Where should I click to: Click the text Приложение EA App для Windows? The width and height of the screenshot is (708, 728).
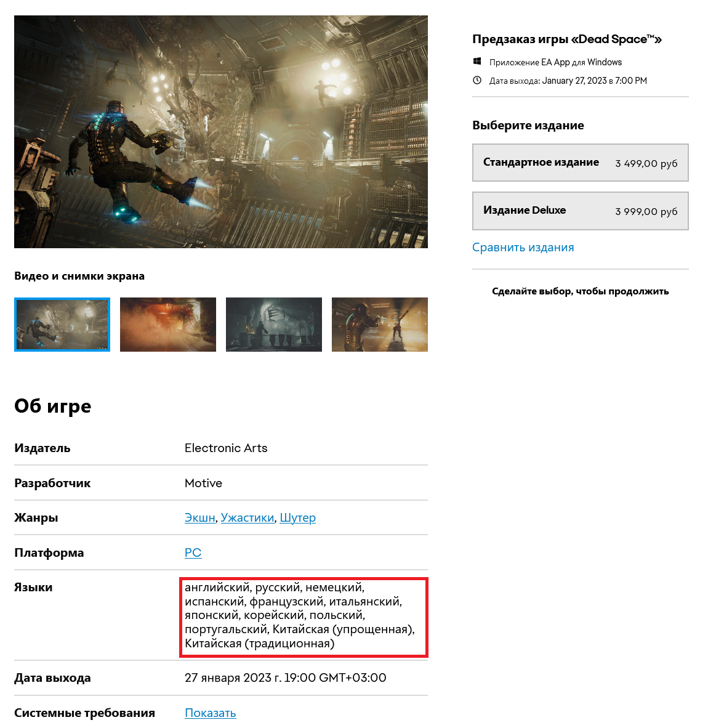555,62
